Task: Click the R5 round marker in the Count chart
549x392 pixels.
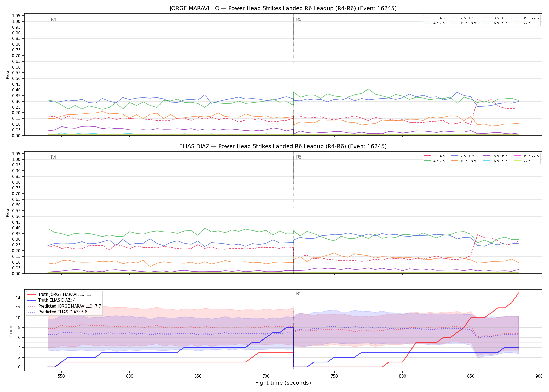Action: pos(299,294)
